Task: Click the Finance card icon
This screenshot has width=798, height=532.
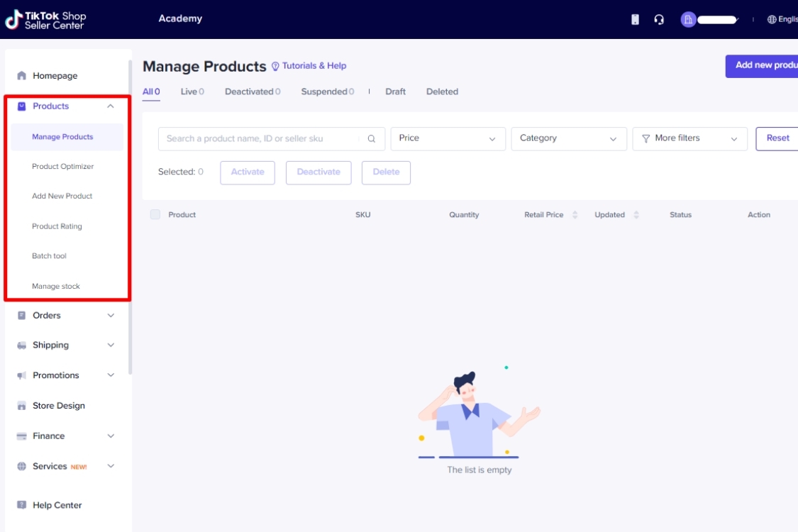Action: pyautogui.click(x=21, y=436)
